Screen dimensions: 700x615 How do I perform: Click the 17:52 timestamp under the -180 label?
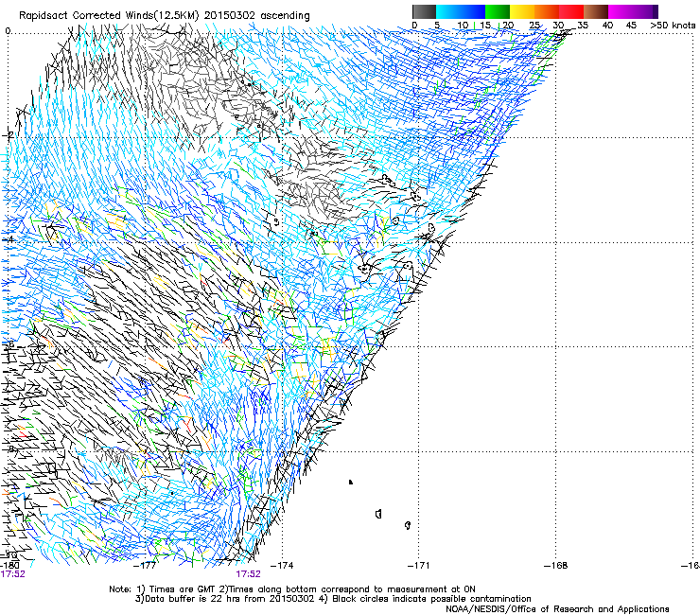pos(12,574)
